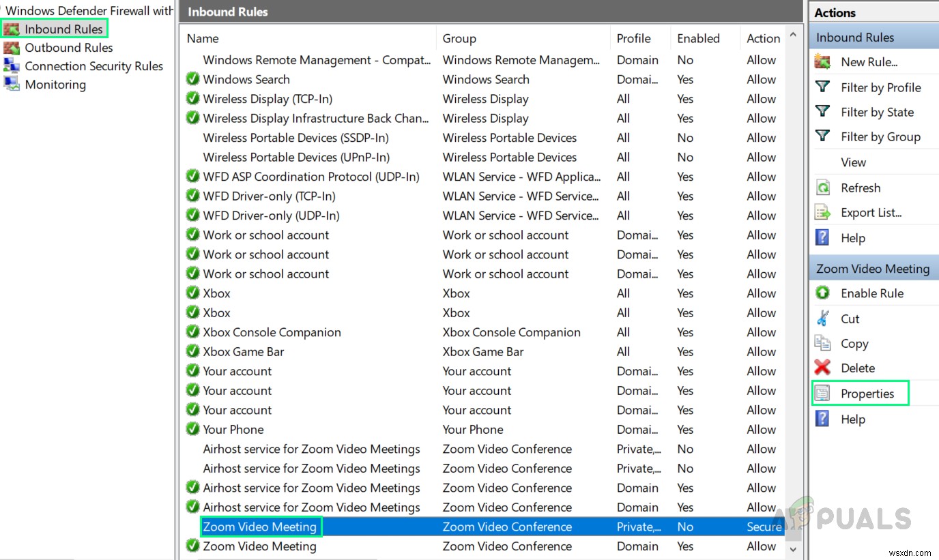
Task: Open Properties of Zoom Video Meeting
Action: point(867,394)
